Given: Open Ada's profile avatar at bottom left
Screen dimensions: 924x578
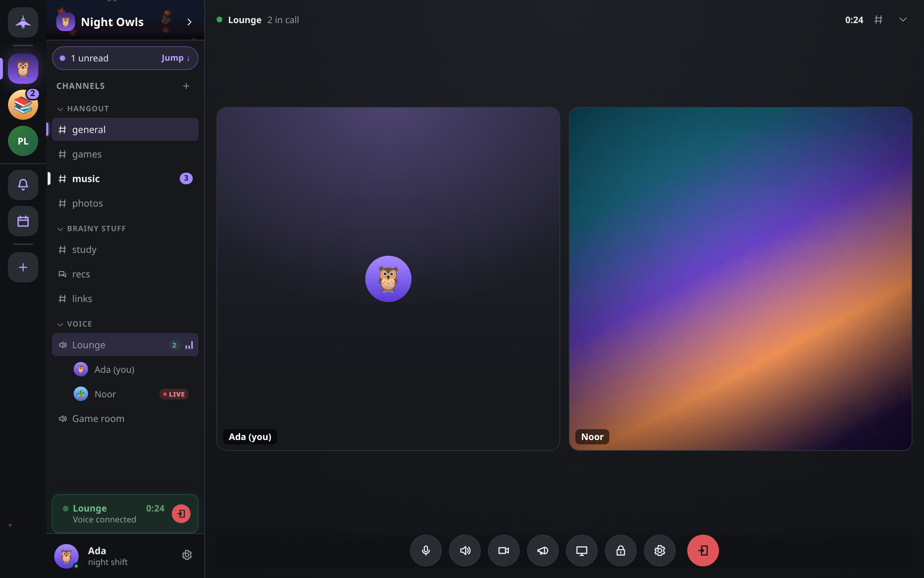Looking at the screenshot, I should pyautogui.click(x=66, y=556).
